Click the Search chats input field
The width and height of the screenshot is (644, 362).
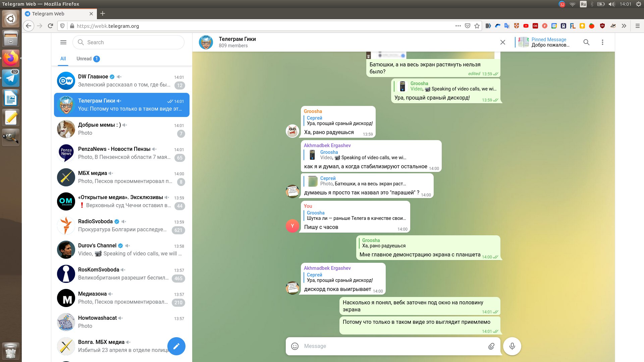point(128,42)
